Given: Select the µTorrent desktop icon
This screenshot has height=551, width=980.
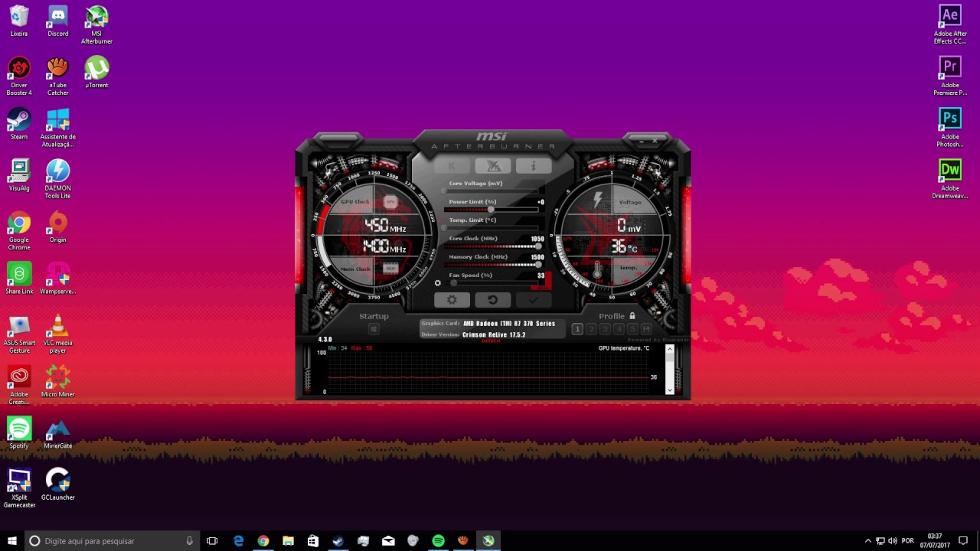Looking at the screenshot, I should 96,73.
